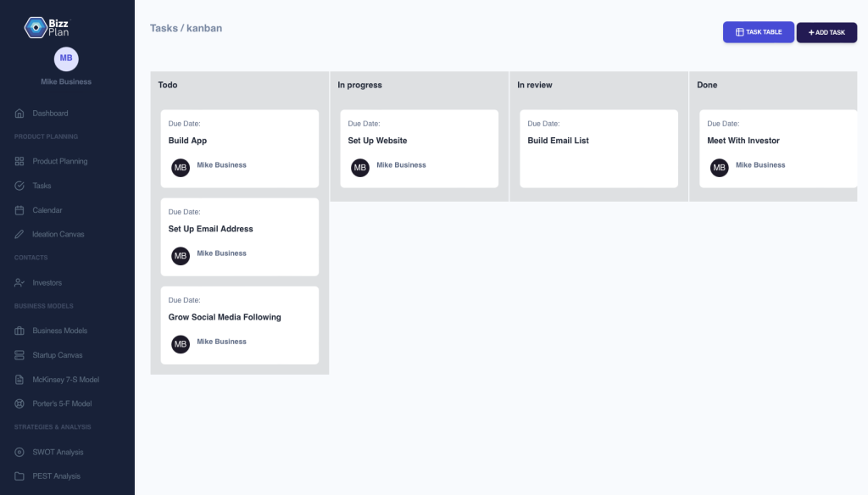Open the McKinsey 7-S Model page
The image size is (868, 495).
pos(65,380)
